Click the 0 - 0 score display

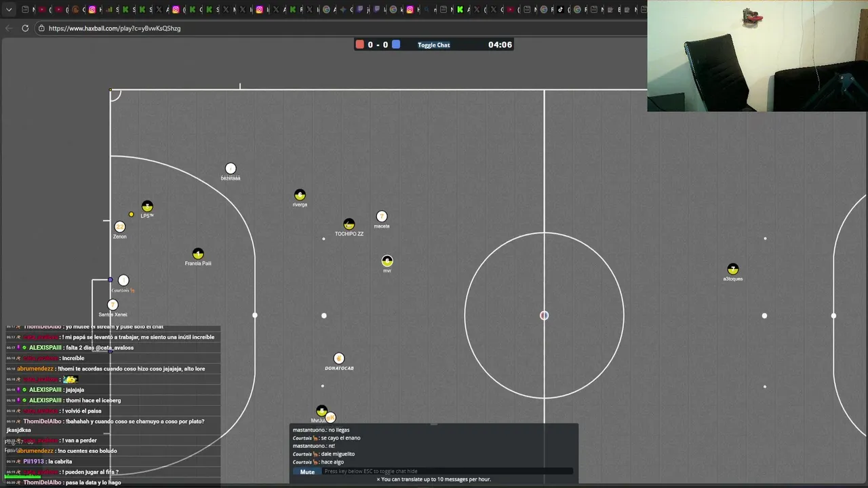click(378, 45)
